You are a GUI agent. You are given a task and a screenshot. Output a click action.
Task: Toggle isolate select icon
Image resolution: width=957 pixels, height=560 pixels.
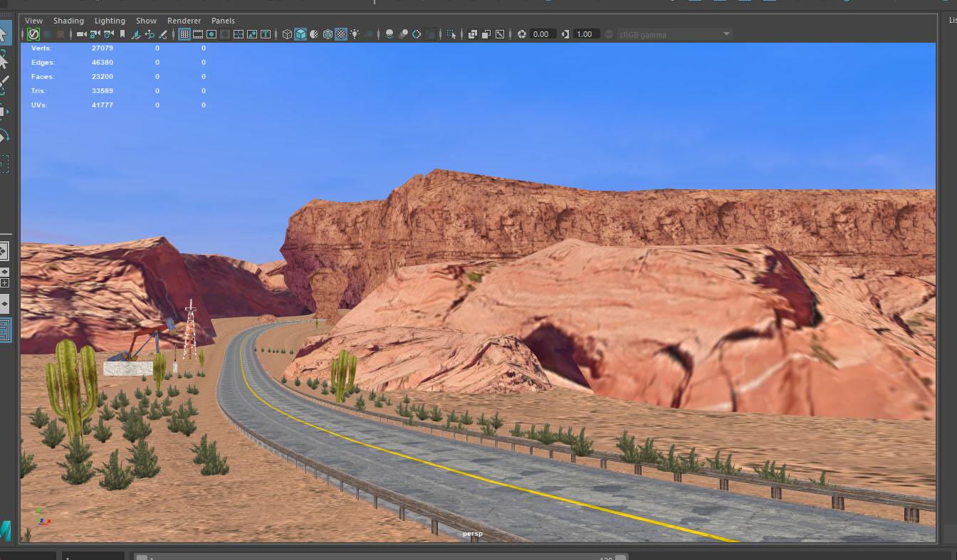[451, 34]
